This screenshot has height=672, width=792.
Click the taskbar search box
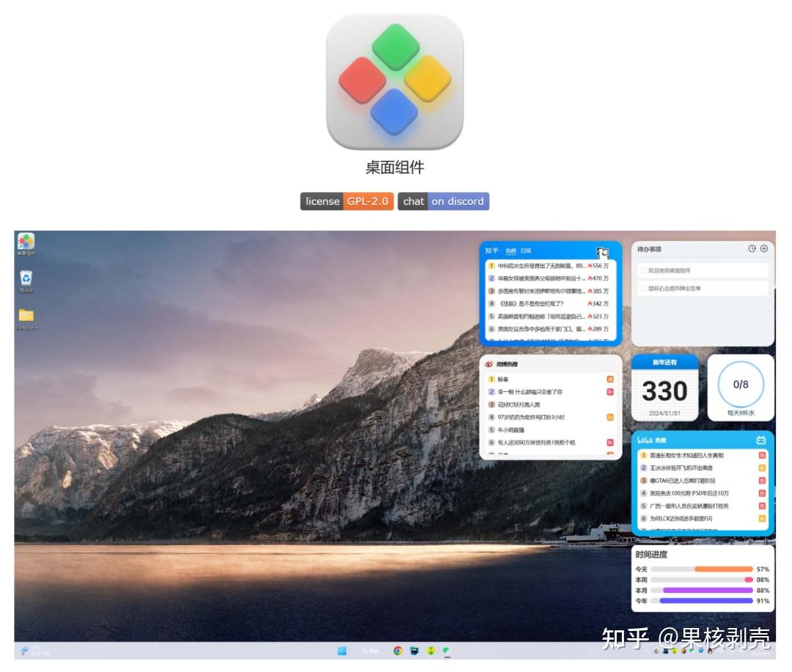(370, 651)
